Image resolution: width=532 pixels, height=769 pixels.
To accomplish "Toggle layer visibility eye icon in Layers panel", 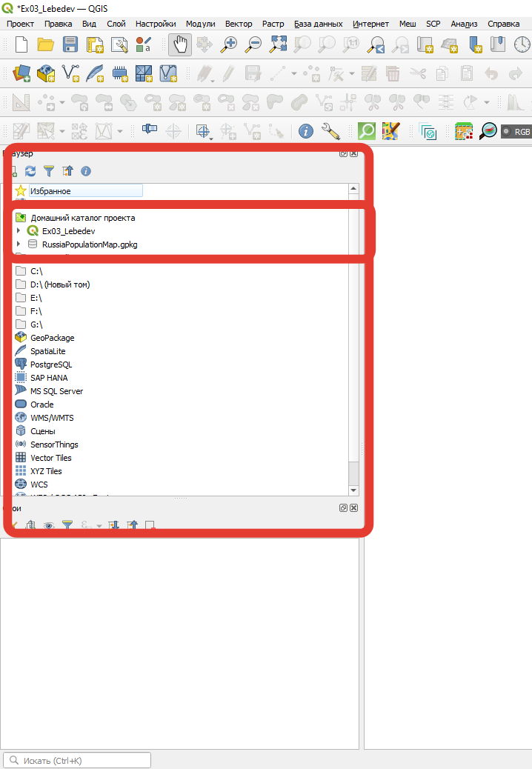I will (49, 525).
